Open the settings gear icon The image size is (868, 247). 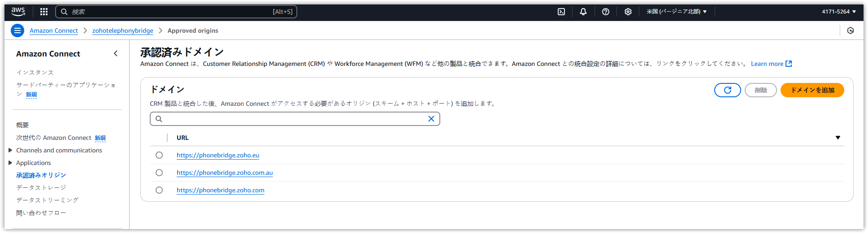pyautogui.click(x=628, y=12)
